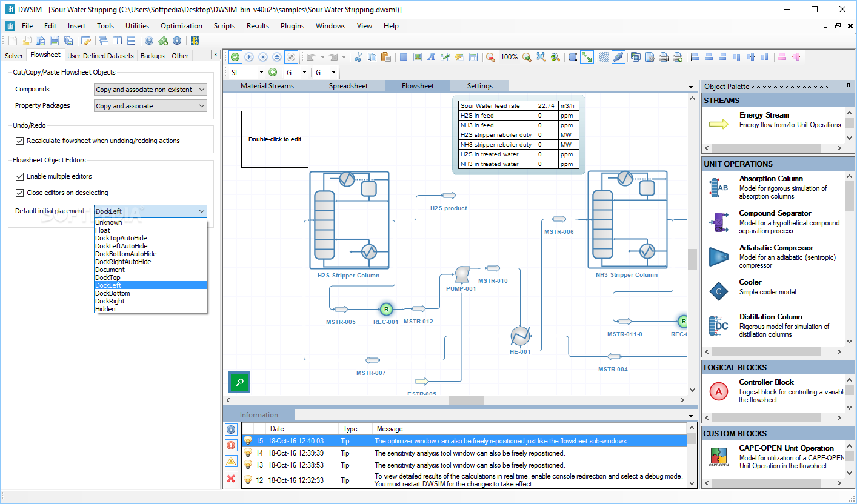Click the blue info About icon
This screenshot has height=504, width=857.
point(177,41)
